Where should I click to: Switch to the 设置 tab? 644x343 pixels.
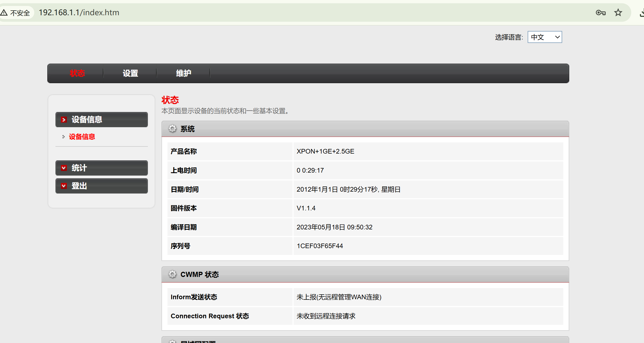click(130, 73)
